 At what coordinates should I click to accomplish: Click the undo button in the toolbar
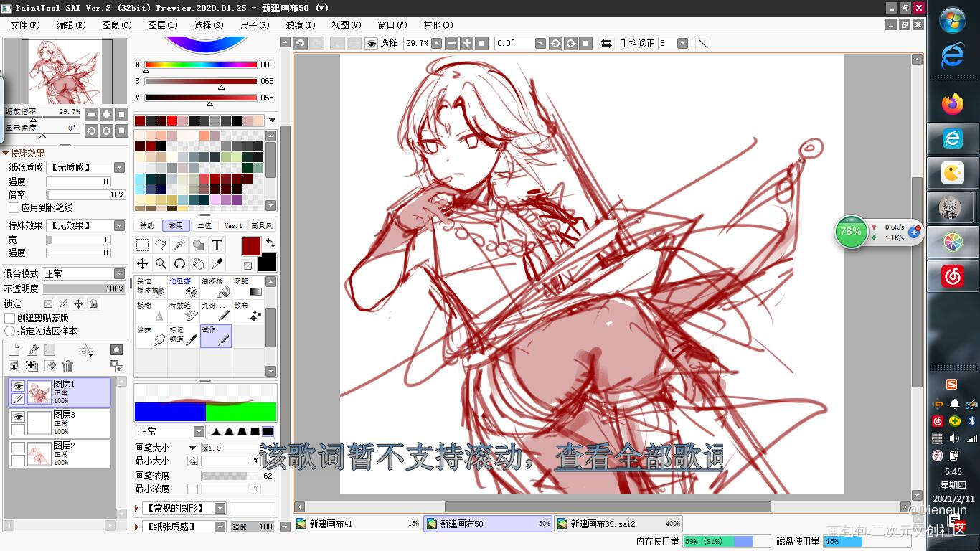pyautogui.click(x=300, y=43)
